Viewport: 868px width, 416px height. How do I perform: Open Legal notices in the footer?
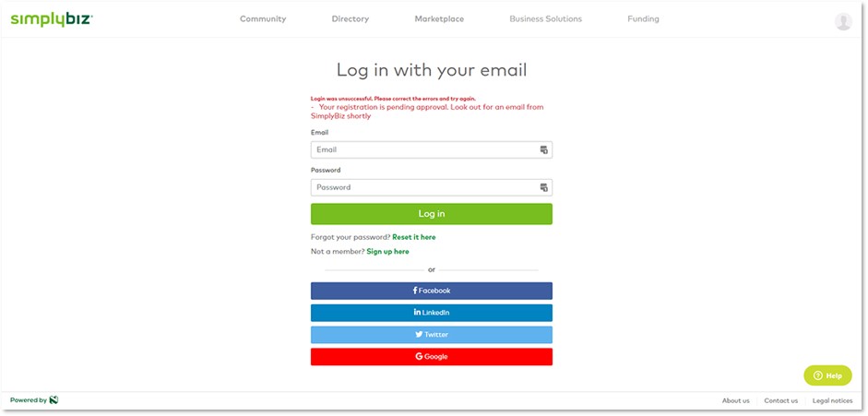click(x=832, y=401)
